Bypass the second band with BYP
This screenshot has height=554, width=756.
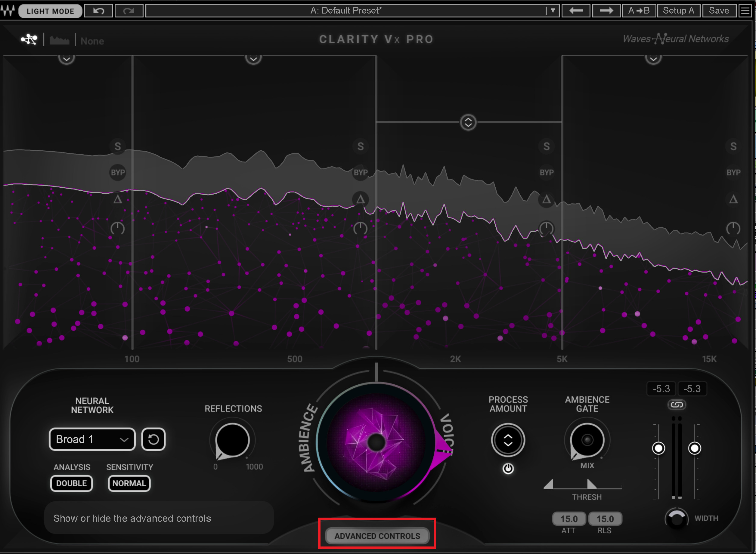point(361,172)
